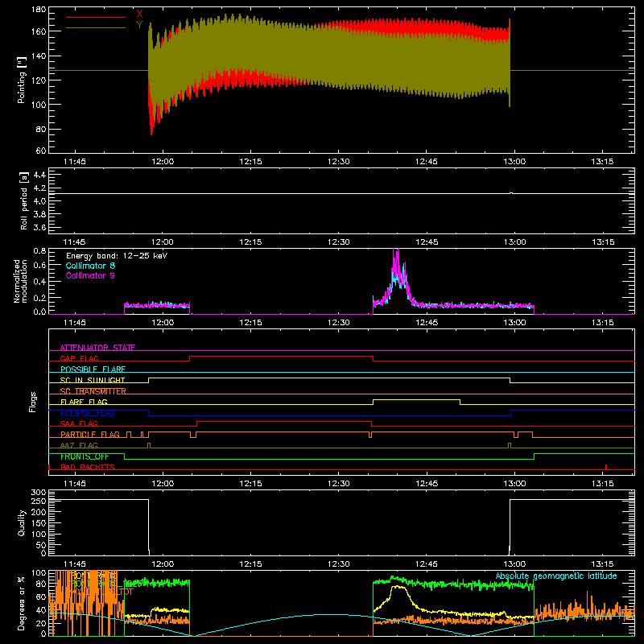
Task: Click the 180 value on Pointing axis
Action: click(x=39, y=10)
